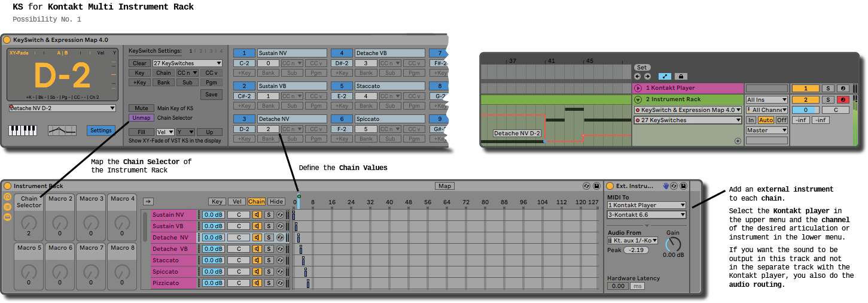Fold the 2 Instrument Rack track
Viewport: 868px width, 303px height.
coord(638,99)
